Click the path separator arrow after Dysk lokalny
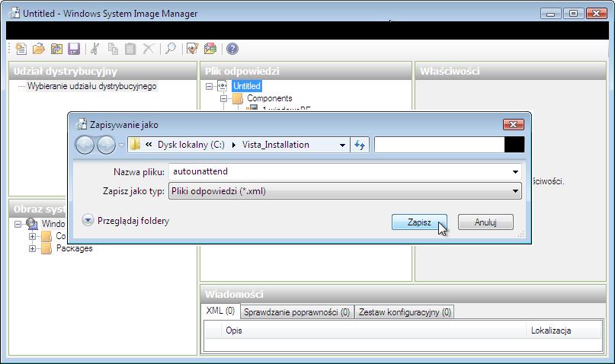This screenshot has height=364, width=615. tap(234, 145)
